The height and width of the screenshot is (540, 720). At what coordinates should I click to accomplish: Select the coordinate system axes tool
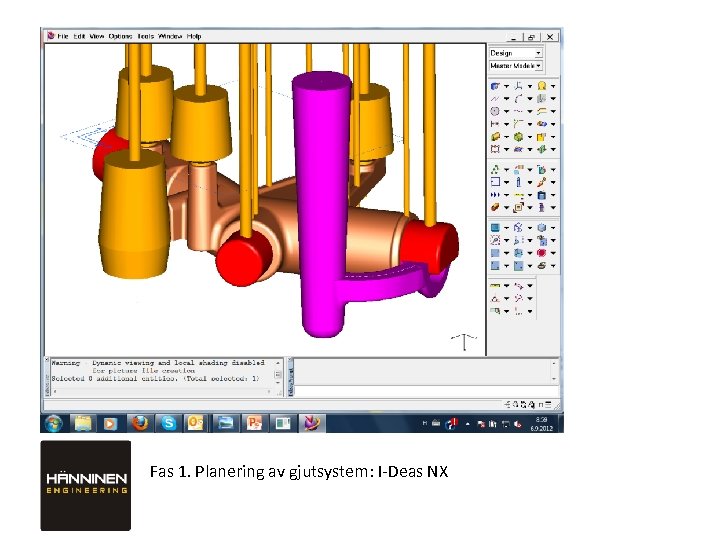coord(518,86)
